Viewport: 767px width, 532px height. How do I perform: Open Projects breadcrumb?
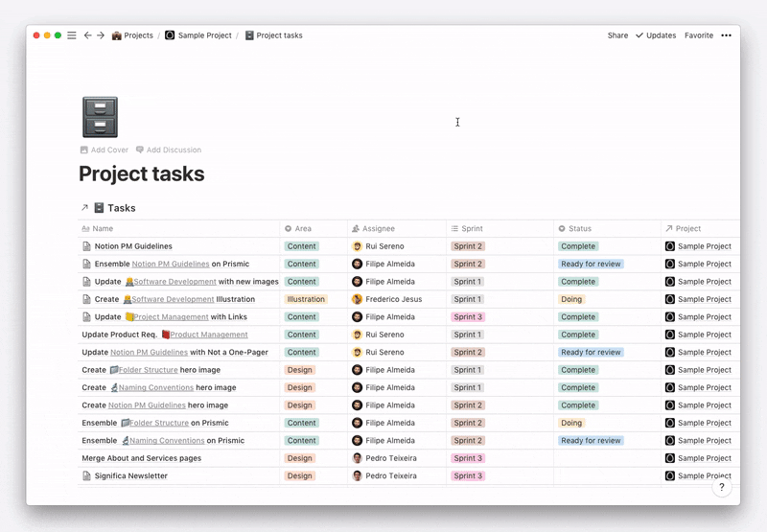[x=132, y=35]
